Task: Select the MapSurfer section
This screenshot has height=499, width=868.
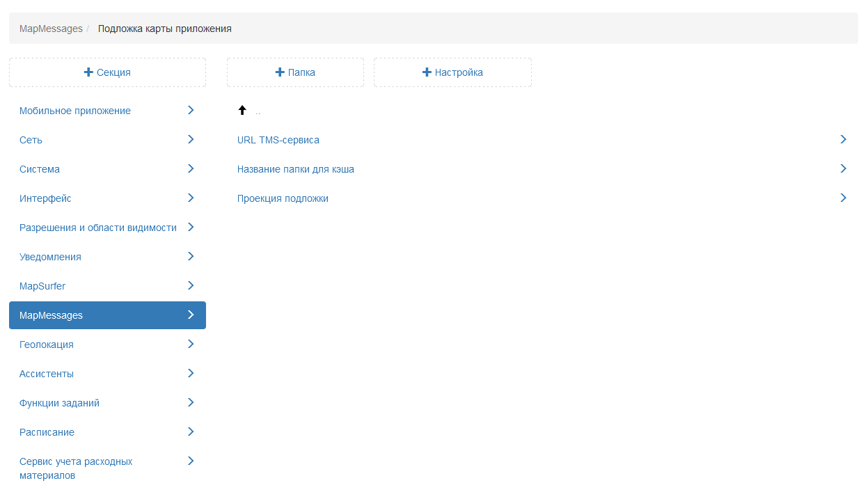Action: (107, 286)
